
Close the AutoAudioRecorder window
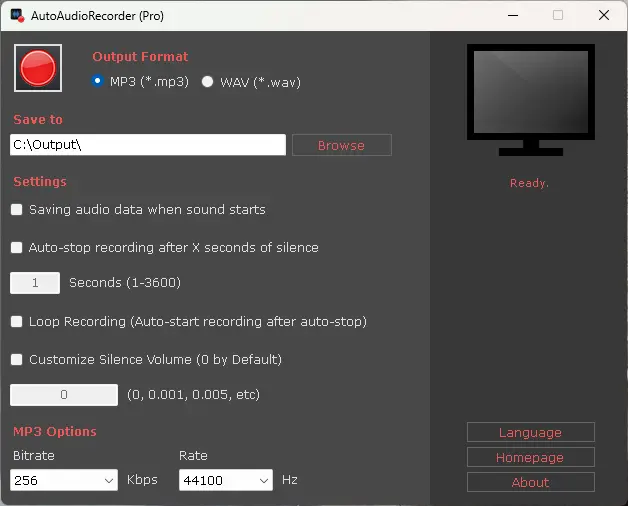coord(603,15)
